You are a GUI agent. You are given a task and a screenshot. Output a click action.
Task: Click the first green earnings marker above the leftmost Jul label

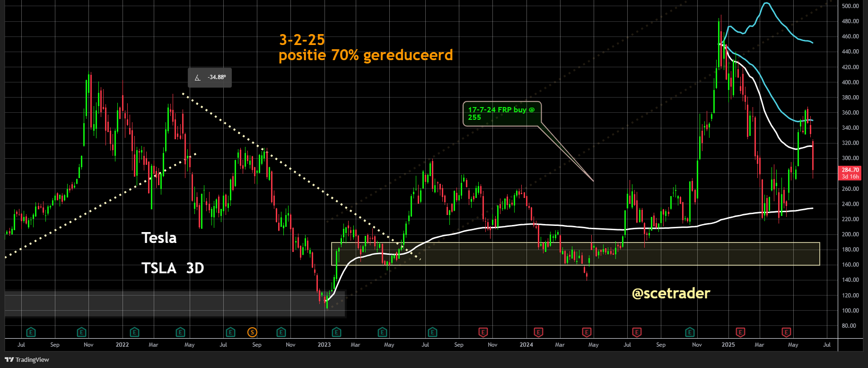pos(31,332)
